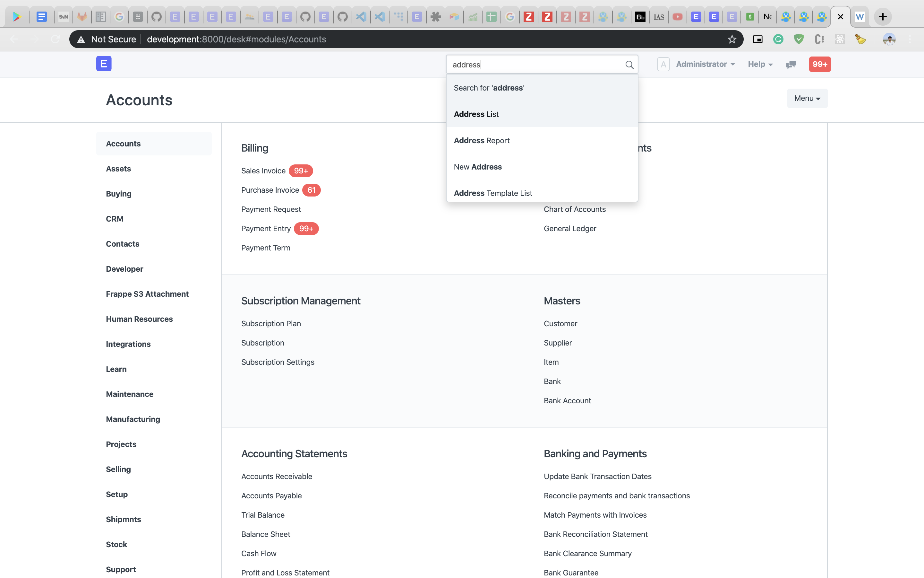Switch to the SVN tab

pos(64,17)
